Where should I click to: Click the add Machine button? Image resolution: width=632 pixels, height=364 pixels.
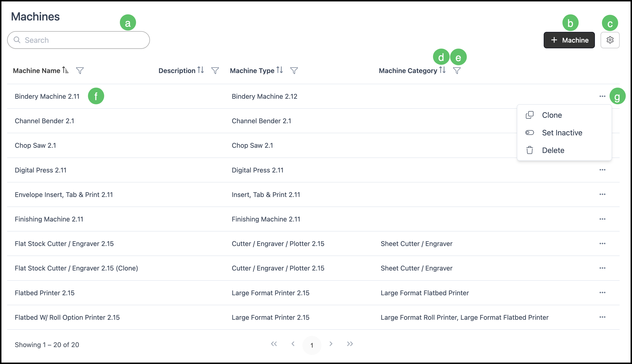(x=569, y=40)
